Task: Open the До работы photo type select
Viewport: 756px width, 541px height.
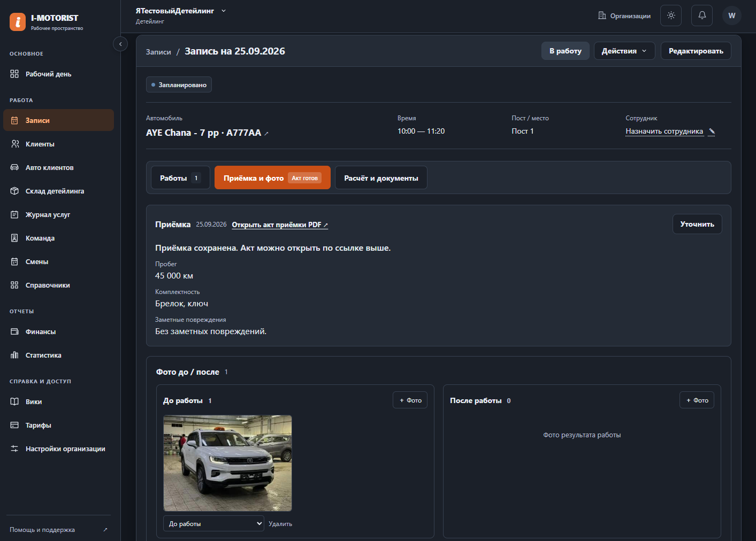Action: pyautogui.click(x=214, y=523)
